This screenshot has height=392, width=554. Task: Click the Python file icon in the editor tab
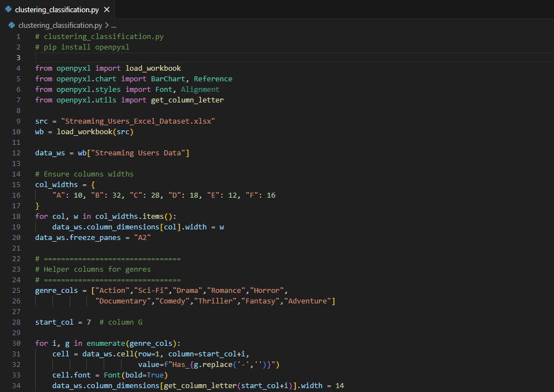[x=8, y=9]
